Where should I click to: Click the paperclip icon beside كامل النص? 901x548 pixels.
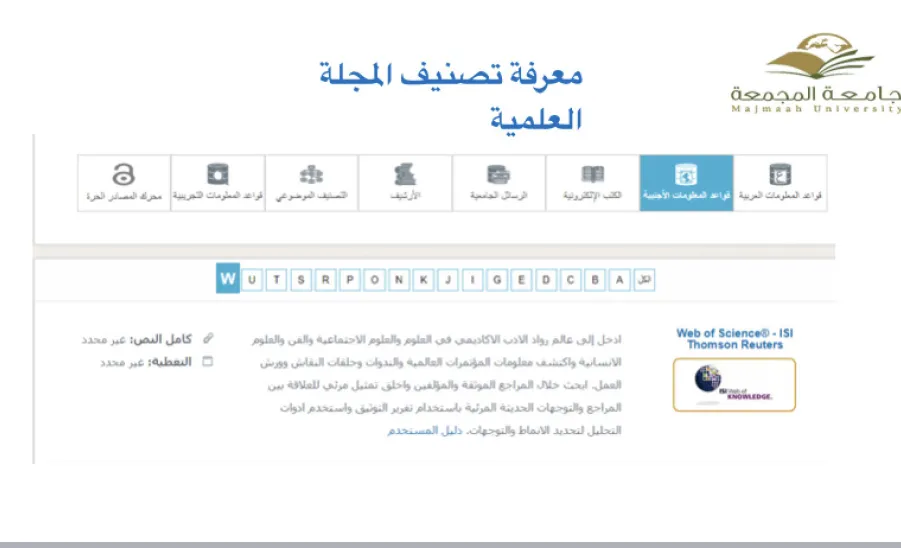pos(208,339)
